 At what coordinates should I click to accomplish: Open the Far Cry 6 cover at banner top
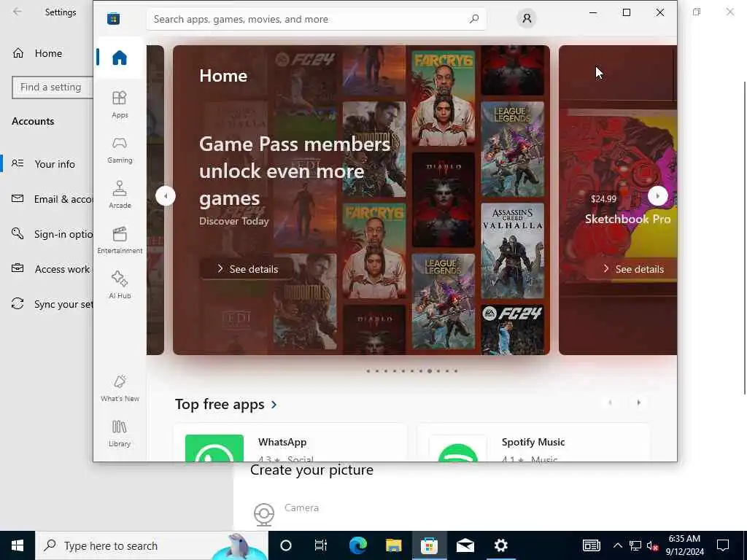click(443, 98)
